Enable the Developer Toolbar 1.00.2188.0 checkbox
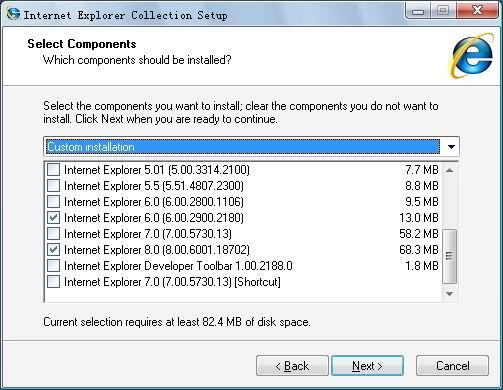Screen dimensions: 503x390 point(53,266)
